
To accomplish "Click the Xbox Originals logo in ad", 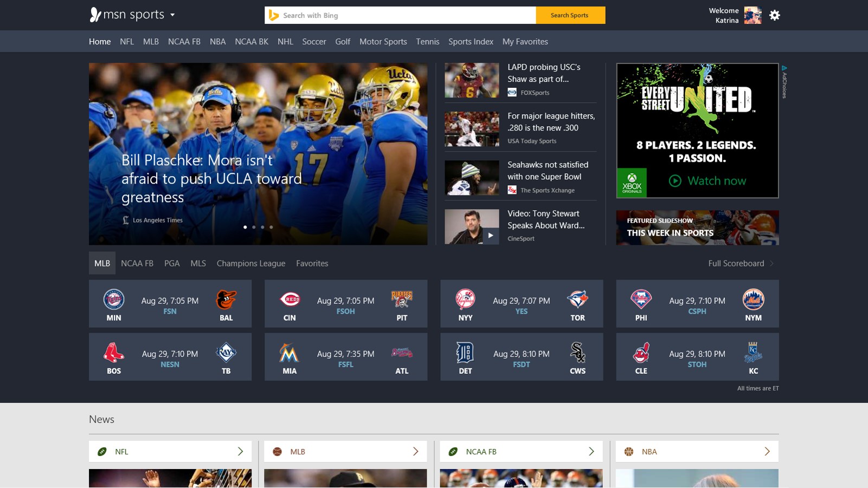I will pos(632,183).
